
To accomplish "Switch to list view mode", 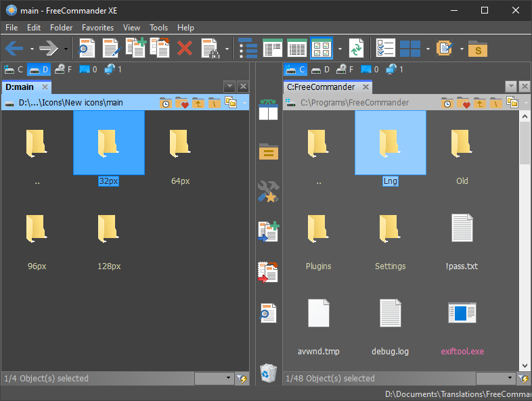I will pos(273,48).
